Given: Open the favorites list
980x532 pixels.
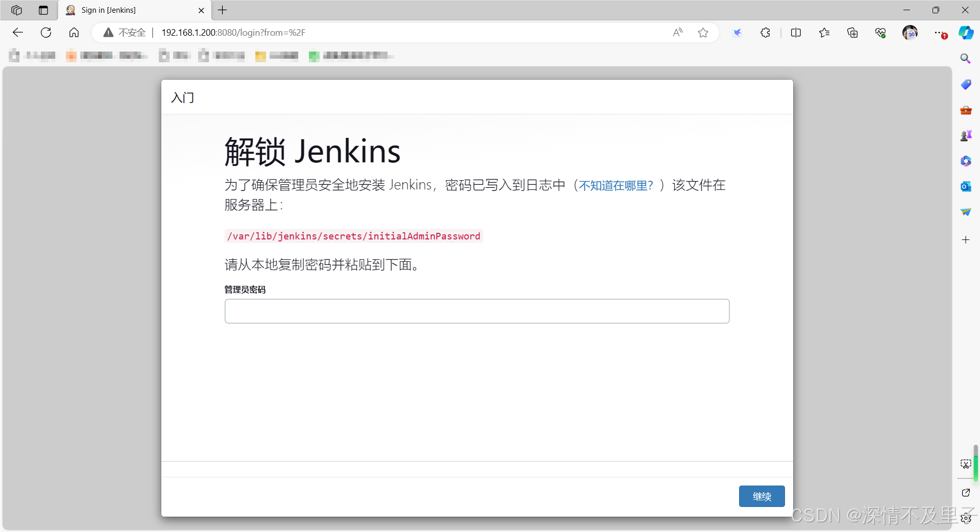Looking at the screenshot, I should (824, 33).
